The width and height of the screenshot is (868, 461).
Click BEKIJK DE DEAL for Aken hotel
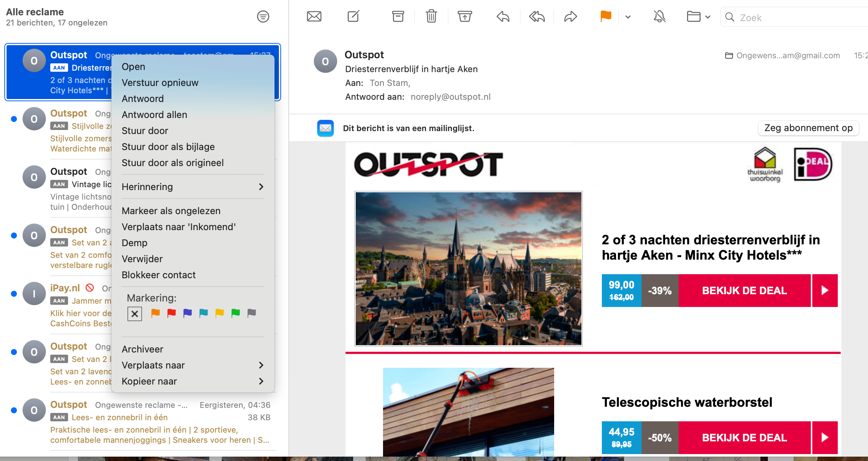[745, 290]
